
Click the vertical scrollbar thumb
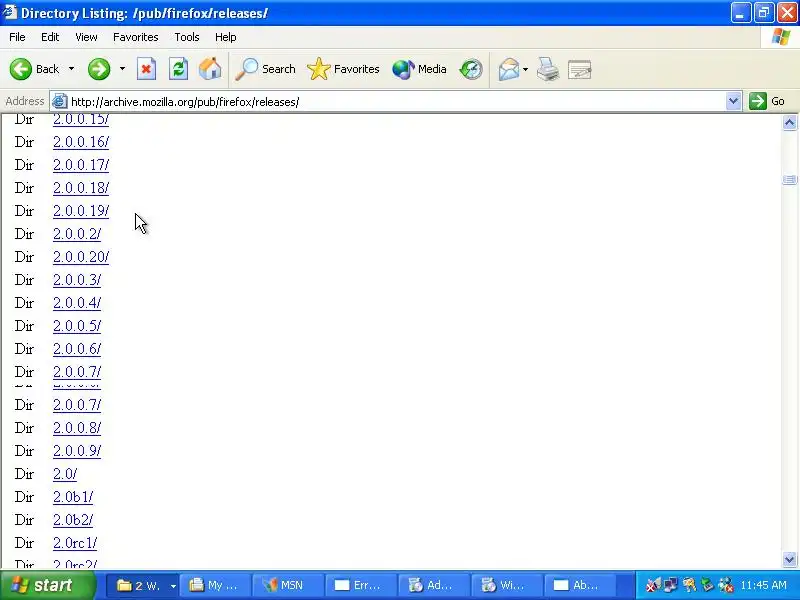(x=789, y=180)
